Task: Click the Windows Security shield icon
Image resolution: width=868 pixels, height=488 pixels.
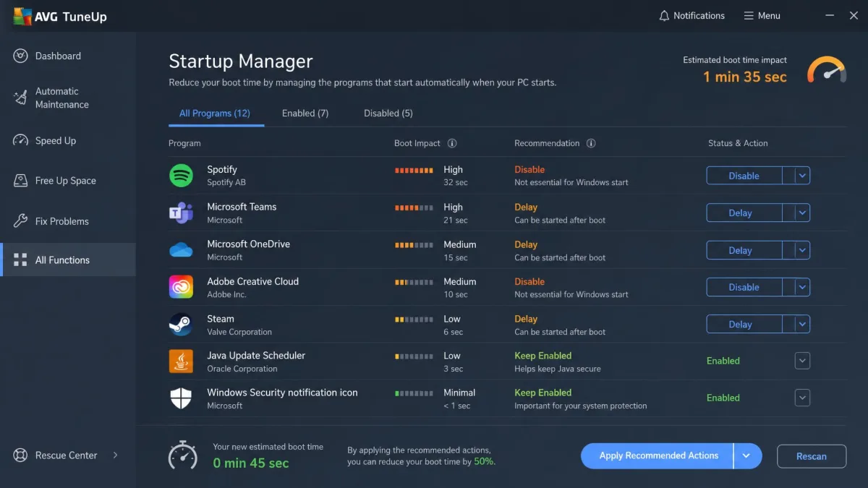Action: click(x=181, y=398)
